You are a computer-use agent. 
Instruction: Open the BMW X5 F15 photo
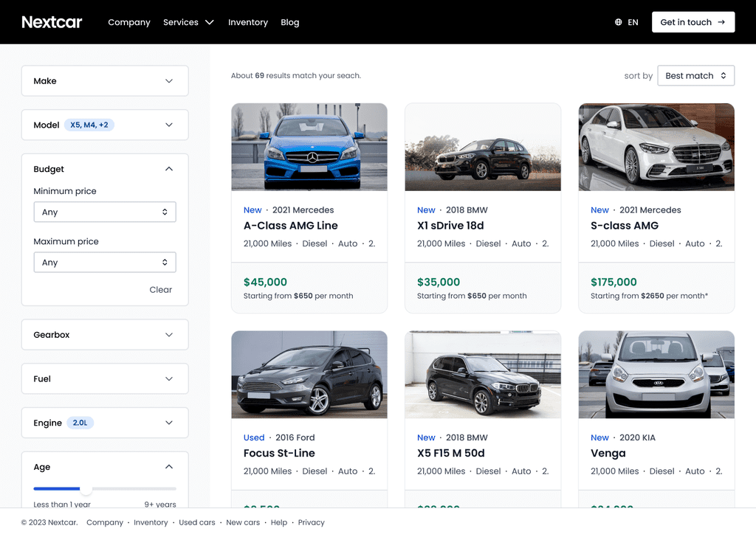click(483, 374)
